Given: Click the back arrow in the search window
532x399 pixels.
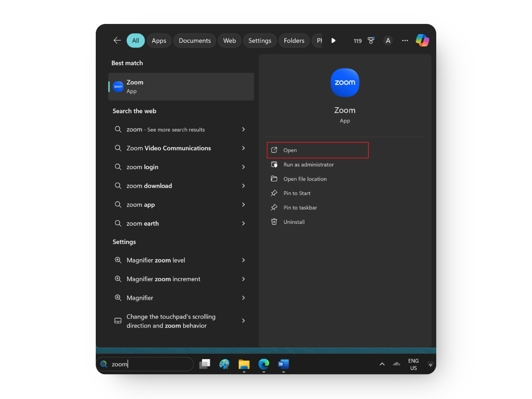Looking at the screenshot, I should 117,40.
